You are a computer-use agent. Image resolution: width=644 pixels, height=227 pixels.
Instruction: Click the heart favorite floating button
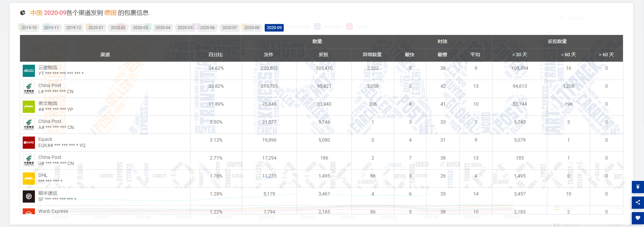click(638, 218)
